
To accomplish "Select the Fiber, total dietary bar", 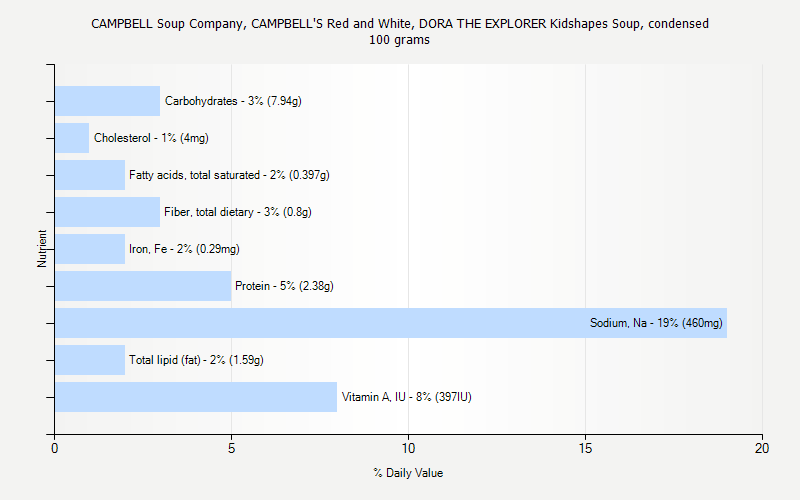I will coord(107,212).
